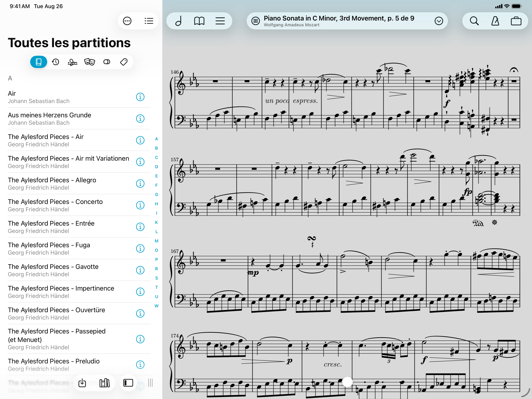Viewport: 532px width, 399px height.
Task: Open the metronome tool
Action: 495,21
